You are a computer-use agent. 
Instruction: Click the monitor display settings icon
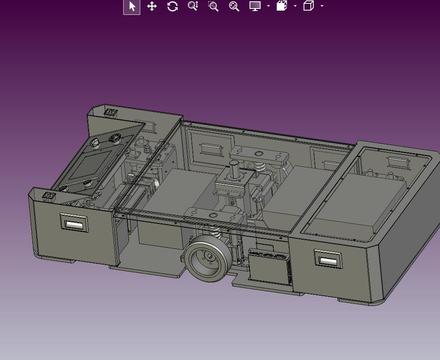(255, 6)
